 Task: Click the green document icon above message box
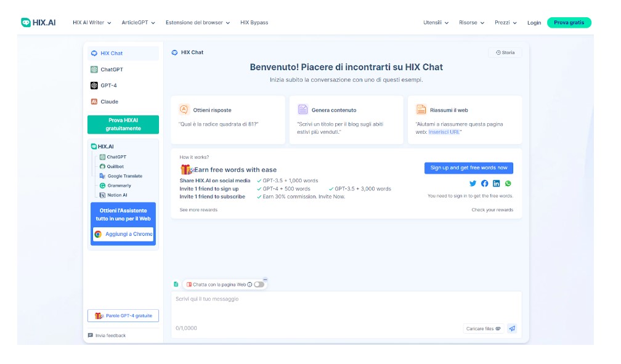tap(176, 285)
